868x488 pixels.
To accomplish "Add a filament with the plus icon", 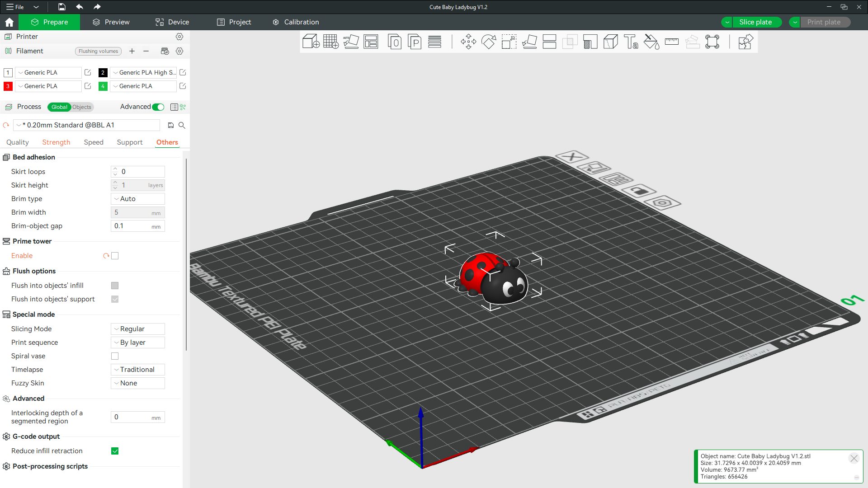I will pos(132,51).
